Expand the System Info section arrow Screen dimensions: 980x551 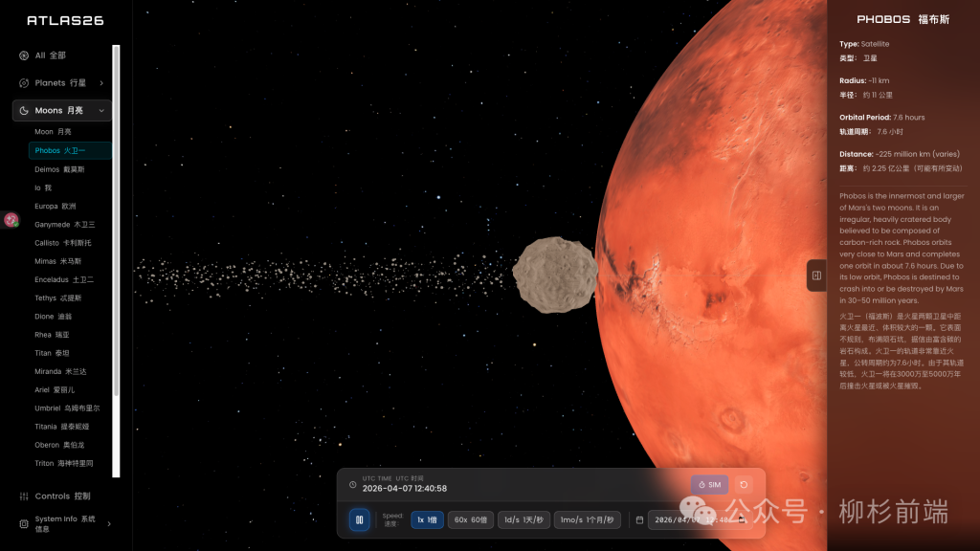(108, 523)
